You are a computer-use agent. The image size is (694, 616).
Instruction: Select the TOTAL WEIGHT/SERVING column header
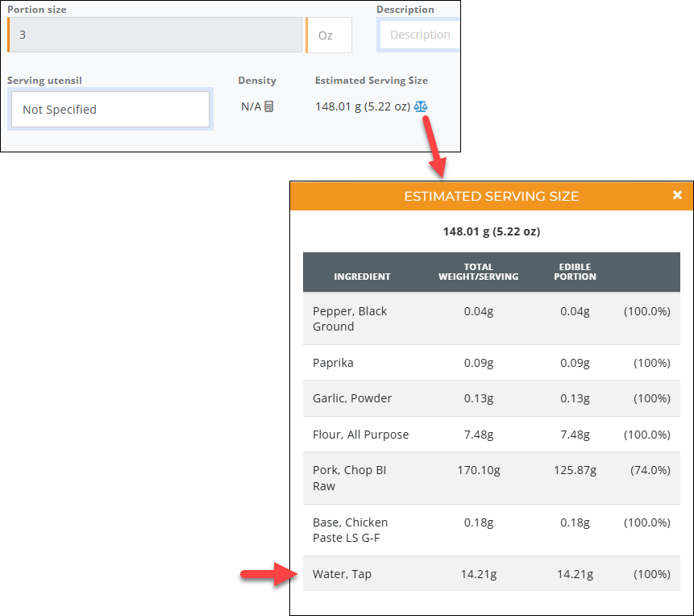tap(479, 272)
